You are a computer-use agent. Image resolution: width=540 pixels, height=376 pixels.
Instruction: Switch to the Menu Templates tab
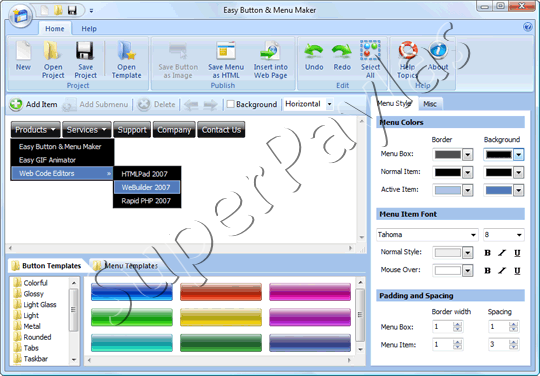(126, 266)
